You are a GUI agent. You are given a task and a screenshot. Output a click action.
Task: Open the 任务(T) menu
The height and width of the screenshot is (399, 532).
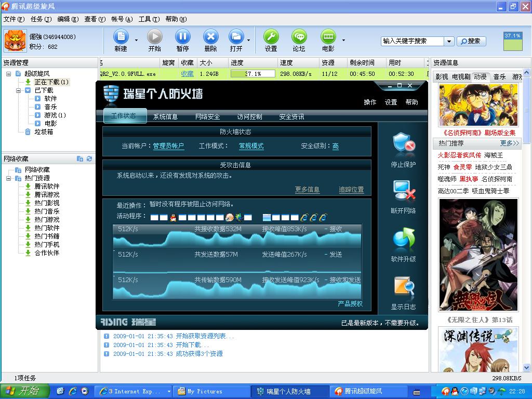coord(41,19)
